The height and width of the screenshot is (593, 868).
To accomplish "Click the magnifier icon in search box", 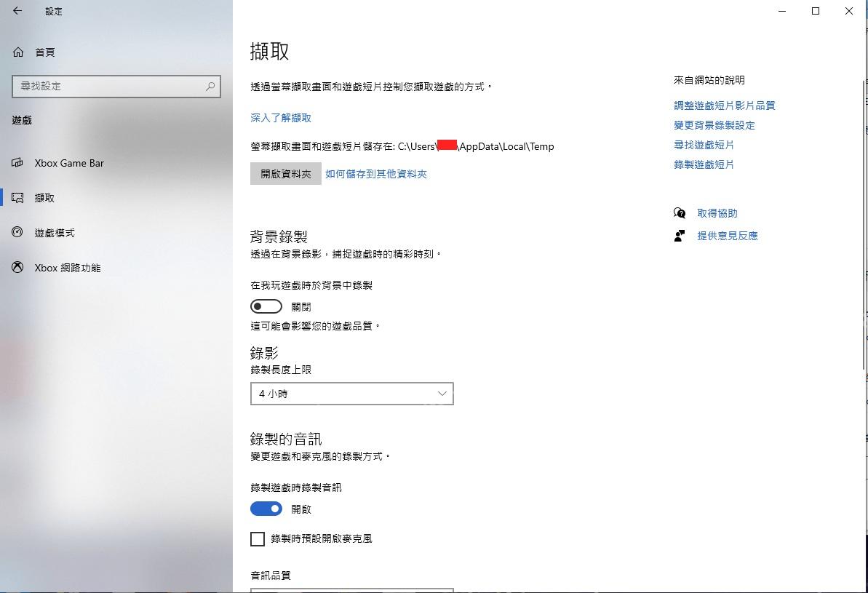I will 210,87.
